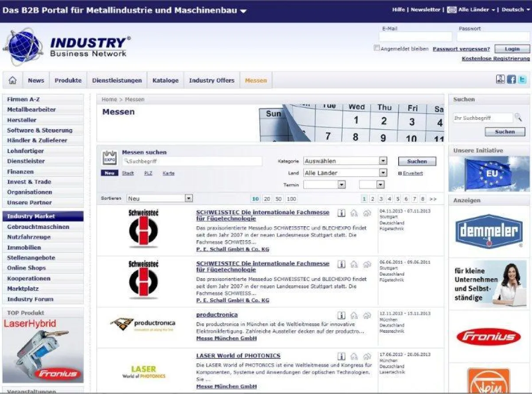Click the EXPO badge icon in Messen suchen

pos(109,157)
